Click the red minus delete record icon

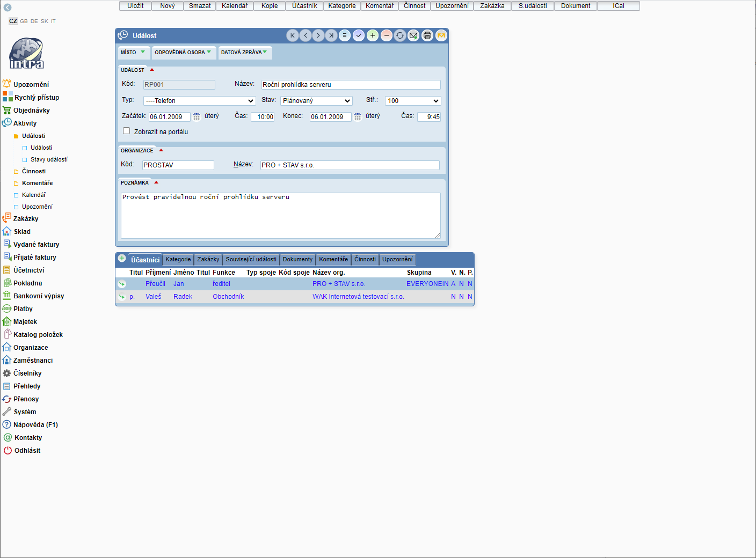pyautogui.click(x=387, y=35)
